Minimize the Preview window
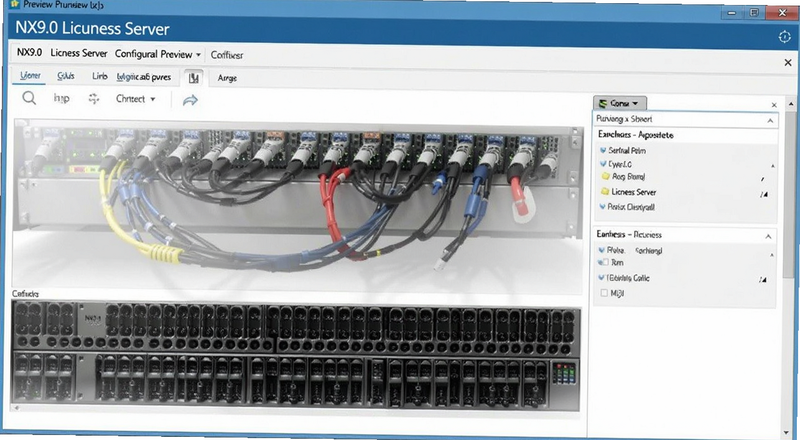Screen dimensions: 800x440 coord(732,13)
